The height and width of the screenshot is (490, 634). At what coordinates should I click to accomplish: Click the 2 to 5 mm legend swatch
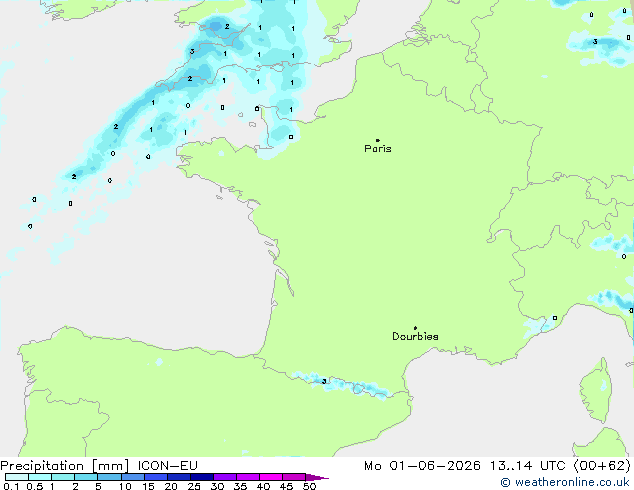pyautogui.click(x=86, y=477)
